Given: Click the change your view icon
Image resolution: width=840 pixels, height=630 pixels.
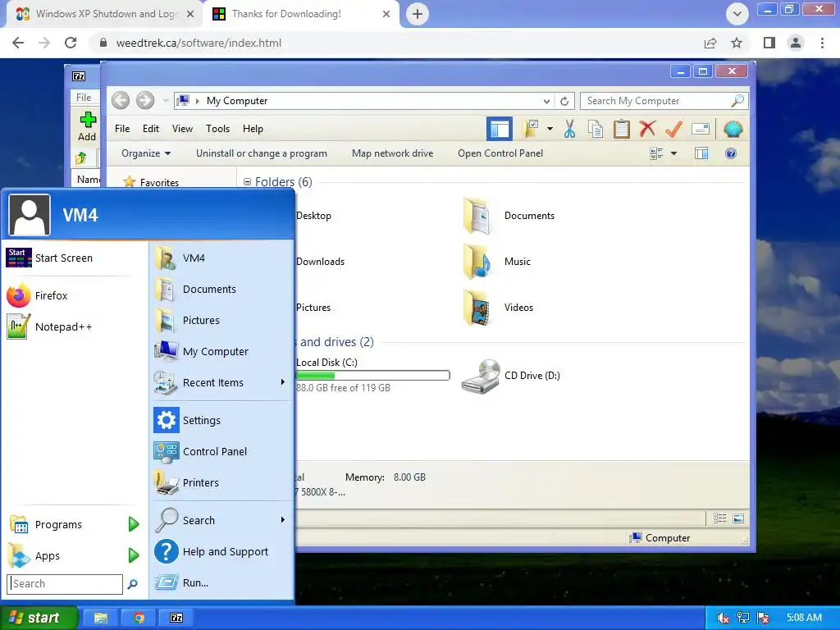Looking at the screenshot, I should pyautogui.click(x=656, y=153).
